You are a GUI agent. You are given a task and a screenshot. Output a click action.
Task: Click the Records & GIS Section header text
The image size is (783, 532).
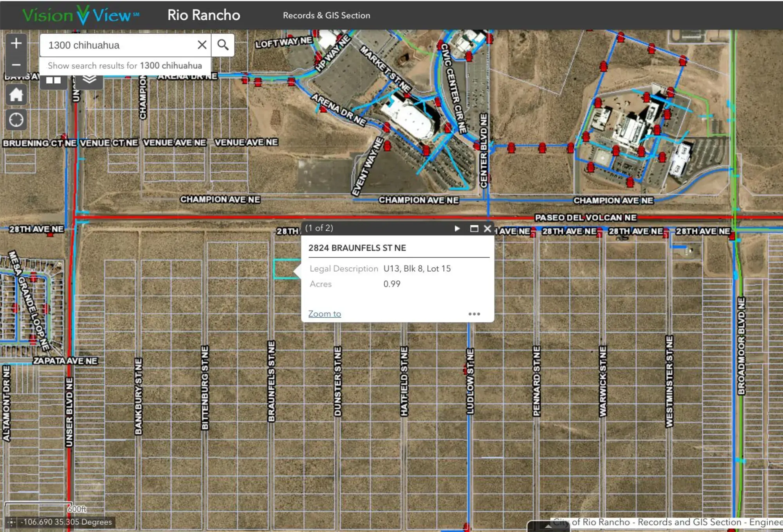pos(326,15)
